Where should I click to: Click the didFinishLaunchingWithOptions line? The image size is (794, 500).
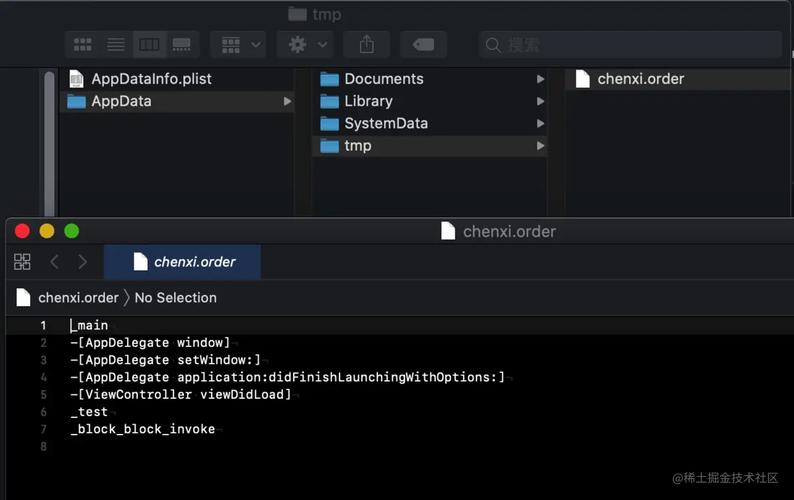pos(288,377)
